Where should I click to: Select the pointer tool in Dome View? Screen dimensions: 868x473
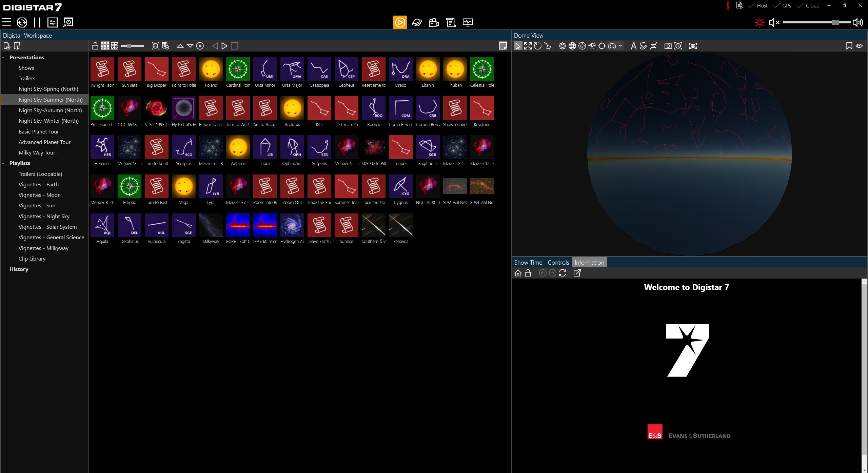click(x=518, y=46)
